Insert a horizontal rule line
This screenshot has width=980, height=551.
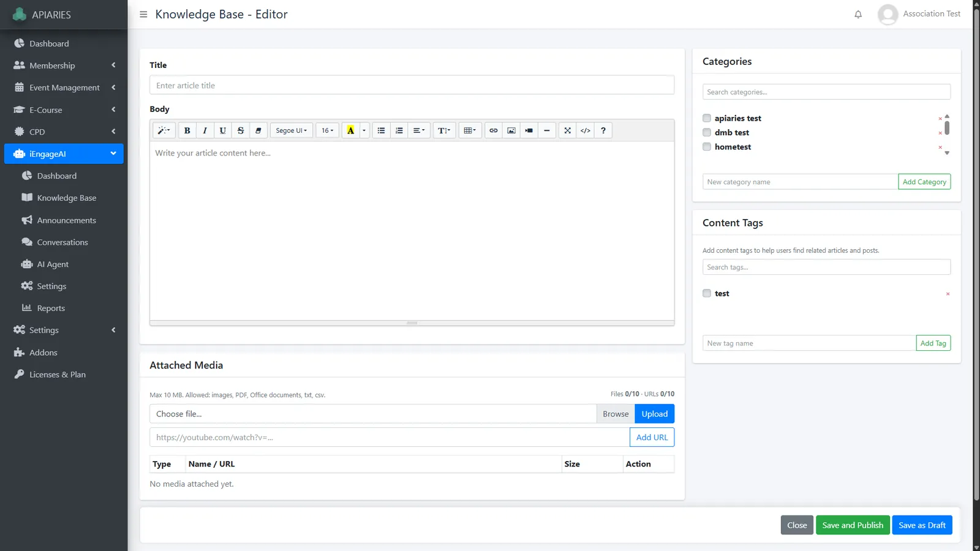[x=547, y=130]
